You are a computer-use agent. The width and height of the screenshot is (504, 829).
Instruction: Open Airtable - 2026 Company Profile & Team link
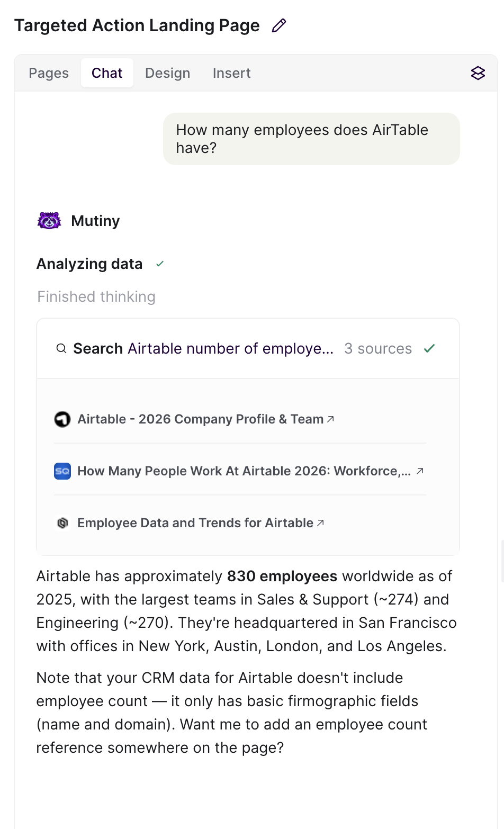coord(201,419)
